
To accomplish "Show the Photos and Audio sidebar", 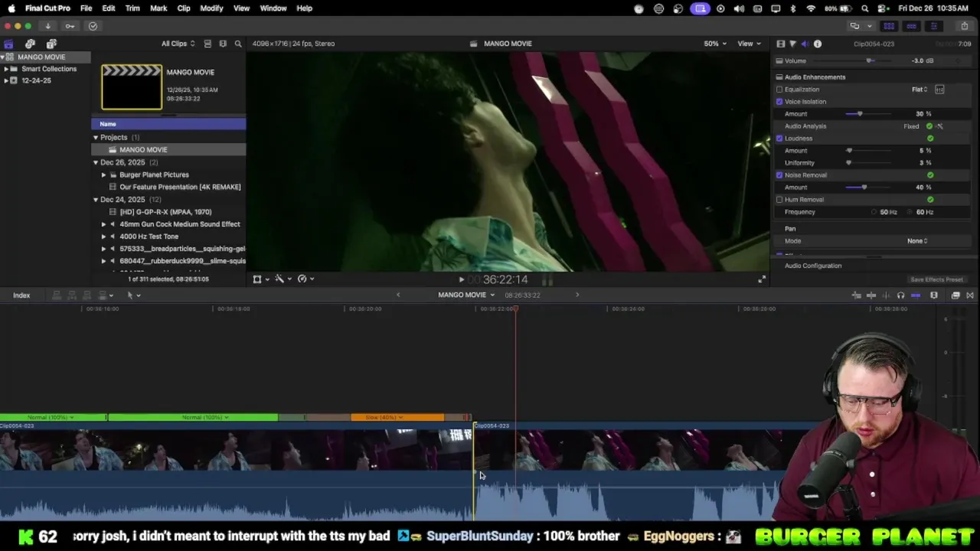I will (x=30, y=44).
